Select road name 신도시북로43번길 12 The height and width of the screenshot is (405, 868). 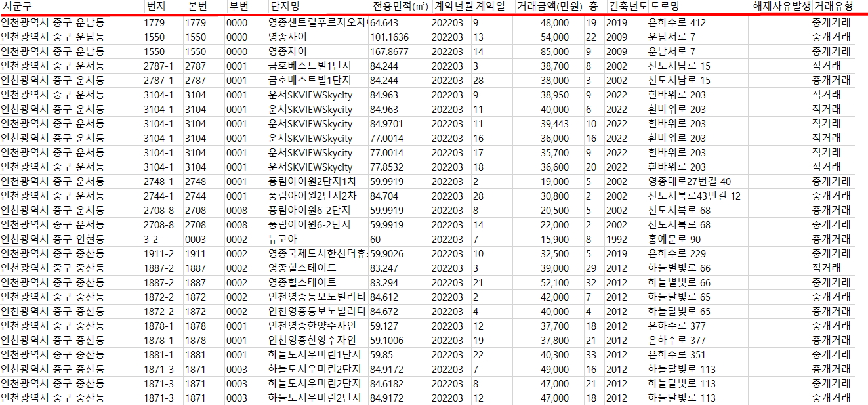point(694,196)
